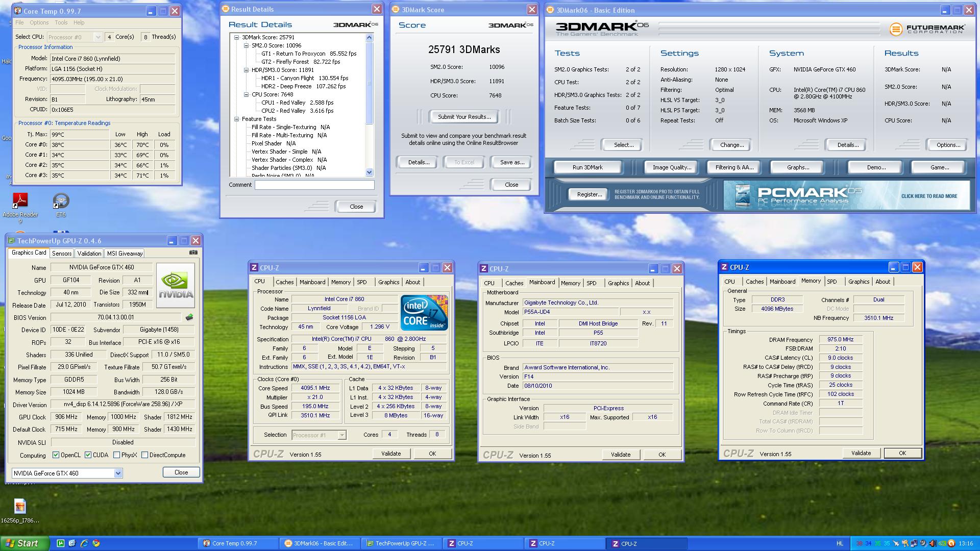Click the Filtering & AA button
This screenshot has height=551, width=980.
[734, 167]
